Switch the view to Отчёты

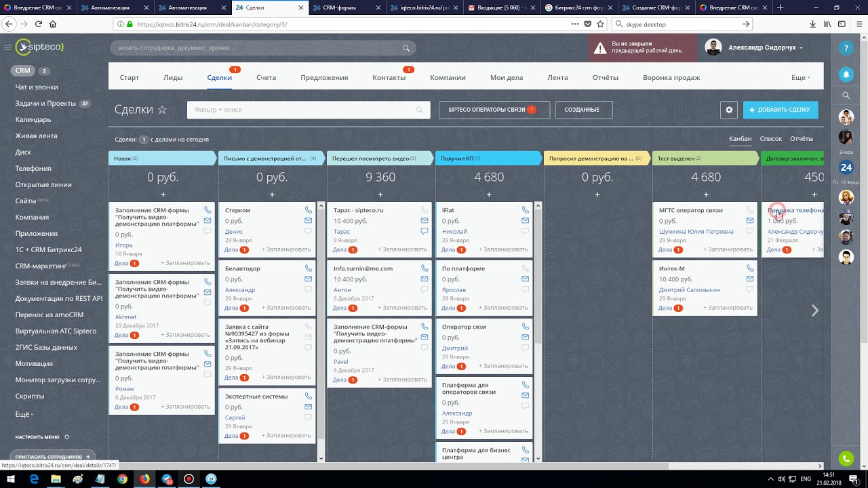coord(802,139)
